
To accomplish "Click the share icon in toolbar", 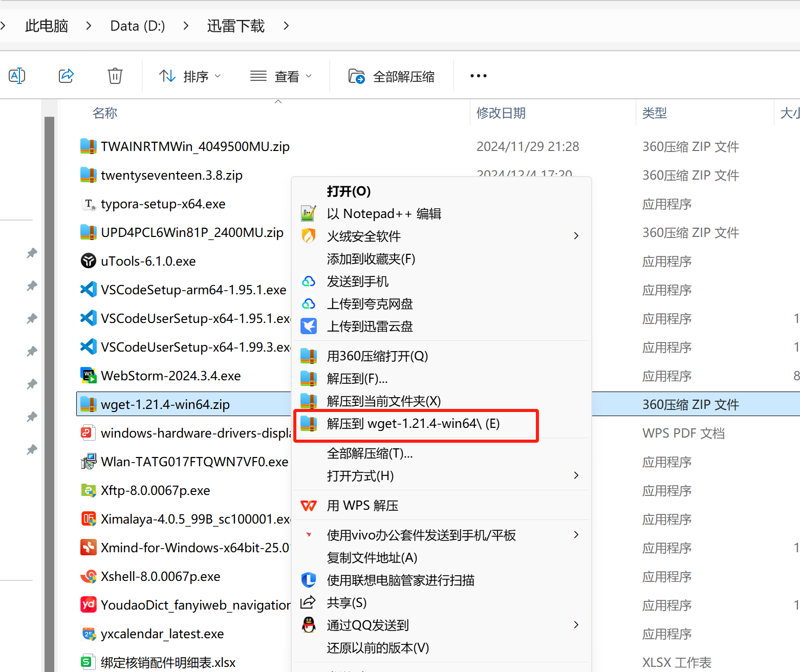I will (x=66, y=76).
